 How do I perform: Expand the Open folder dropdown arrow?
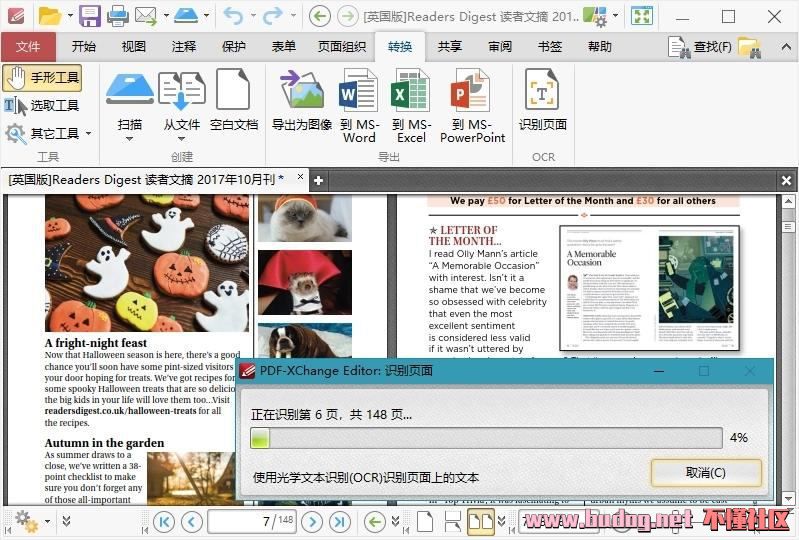pyautogui.click(x=69, y=16)
